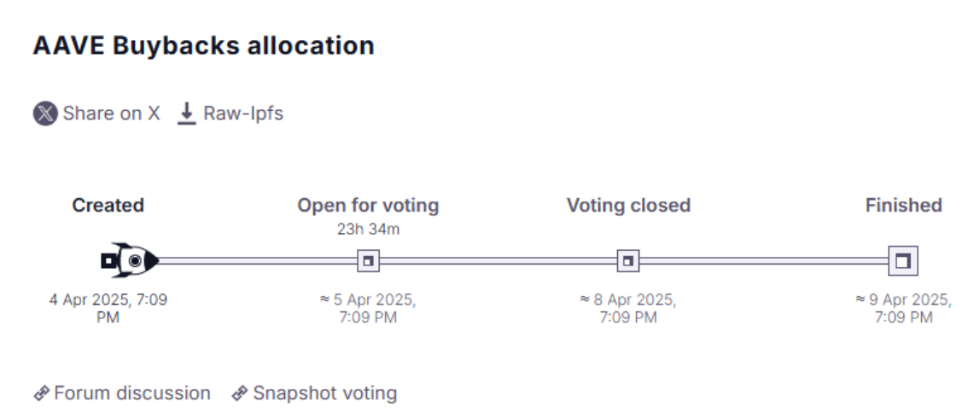
Task: Click the Open for voting label
Action: click(368, 206)
